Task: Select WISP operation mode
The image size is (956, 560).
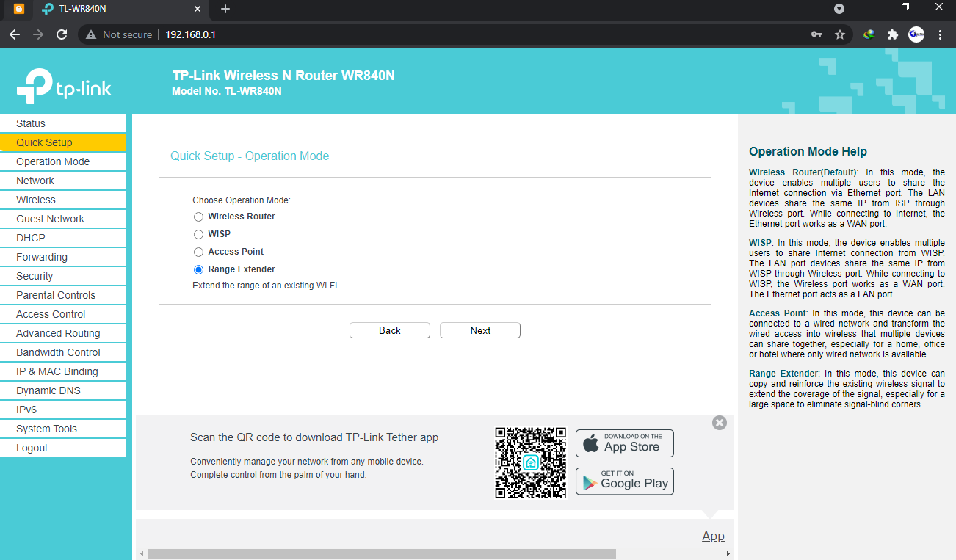Action: pyautogui.click(x=198, y=234)
